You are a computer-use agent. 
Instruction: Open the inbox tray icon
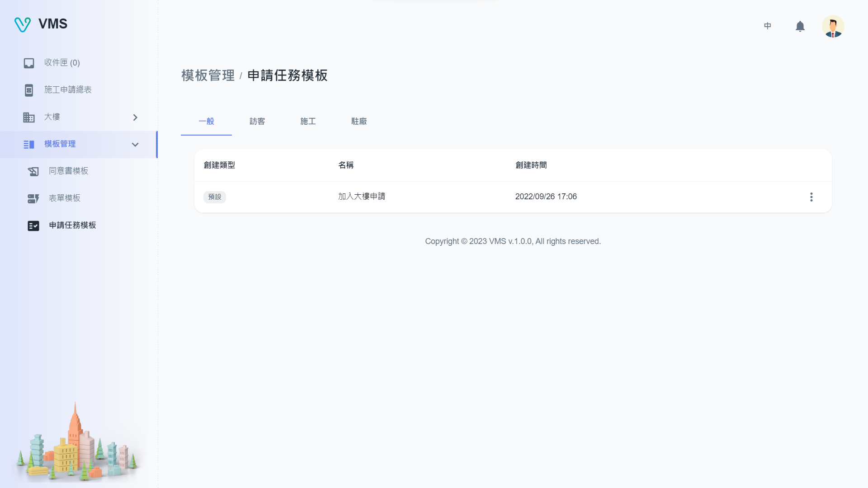(29, 63)
